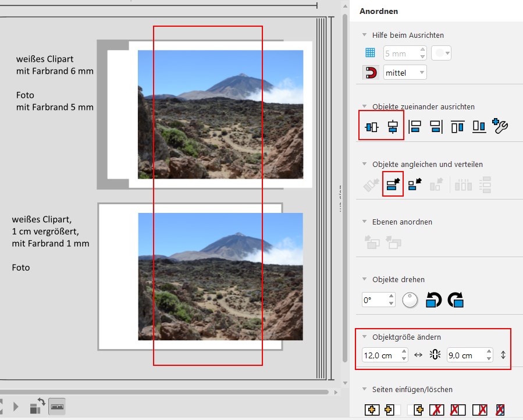Toggle the grid alignment helper
The width and height of the screenshot is (523, 420).
(370, 53)
